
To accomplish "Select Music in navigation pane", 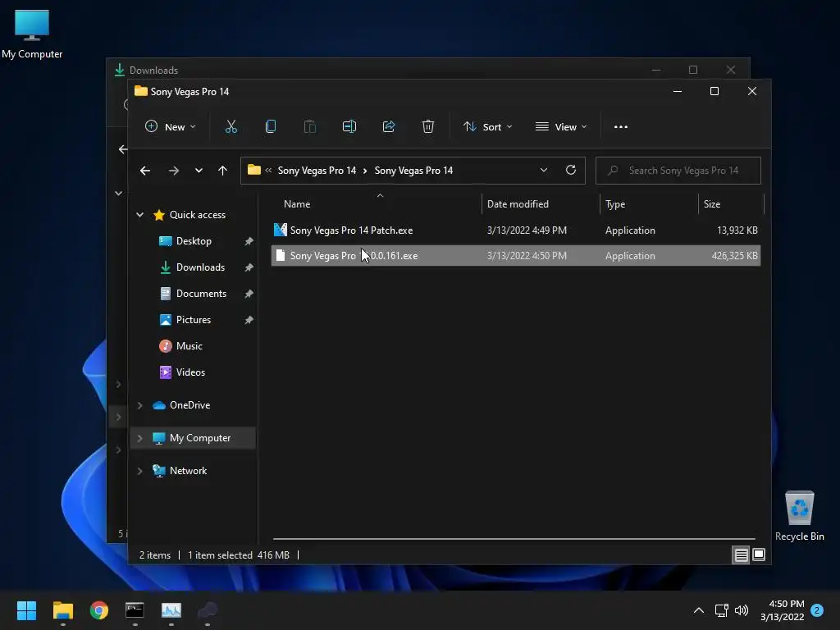I will pyautogui.click(x=189, y=346).
